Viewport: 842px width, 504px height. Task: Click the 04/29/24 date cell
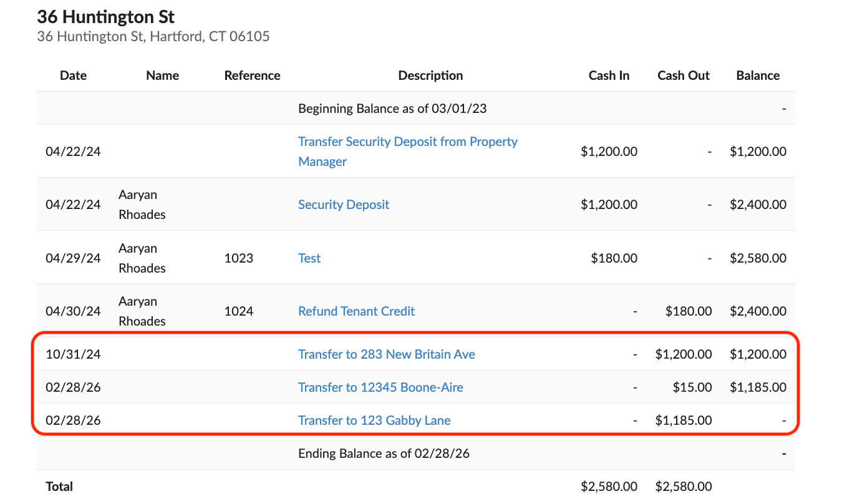[73, 258]
